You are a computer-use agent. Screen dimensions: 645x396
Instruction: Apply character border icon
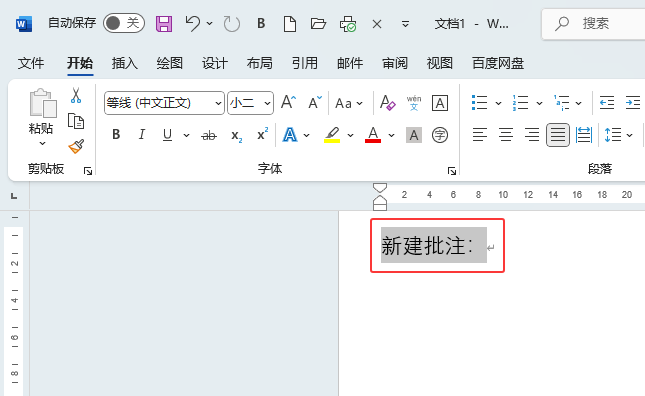point(440,103)
